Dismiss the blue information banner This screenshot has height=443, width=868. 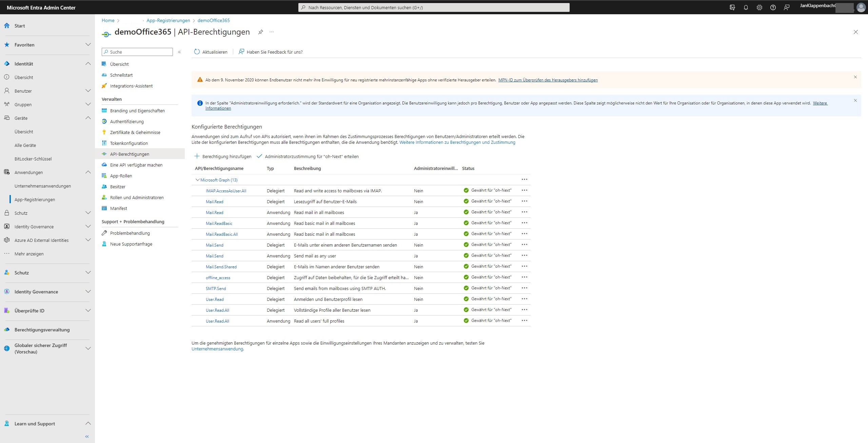pyautogui.click(x=855, y=100)
